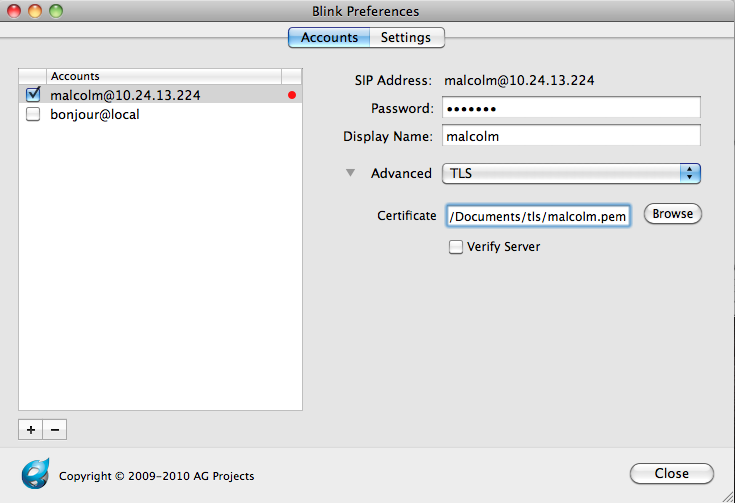The width and height of the screenshot is (735, 503).
Task: Enable the bonjour@local account checkbox
Action: [33, 114]
